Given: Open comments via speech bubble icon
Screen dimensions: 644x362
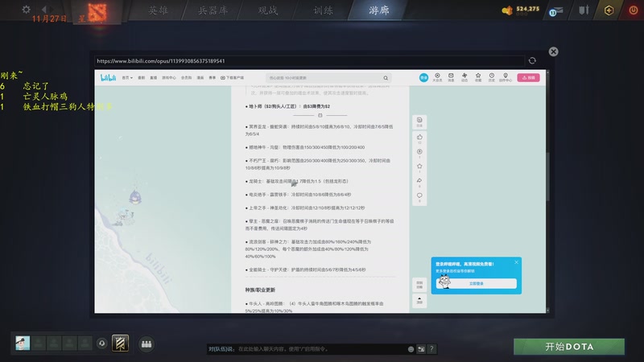Looking at the screenshot, I should tap(419, 195).
